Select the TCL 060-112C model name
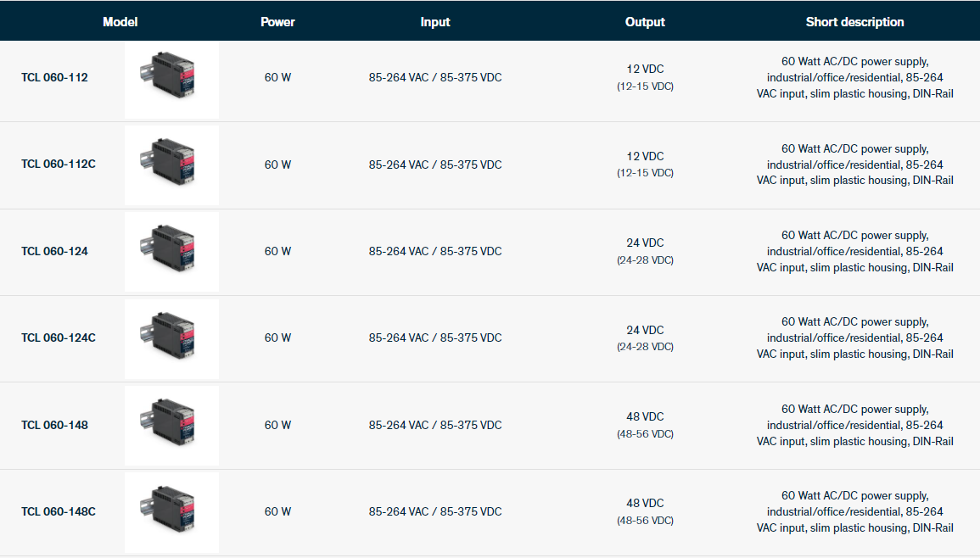 58,165
